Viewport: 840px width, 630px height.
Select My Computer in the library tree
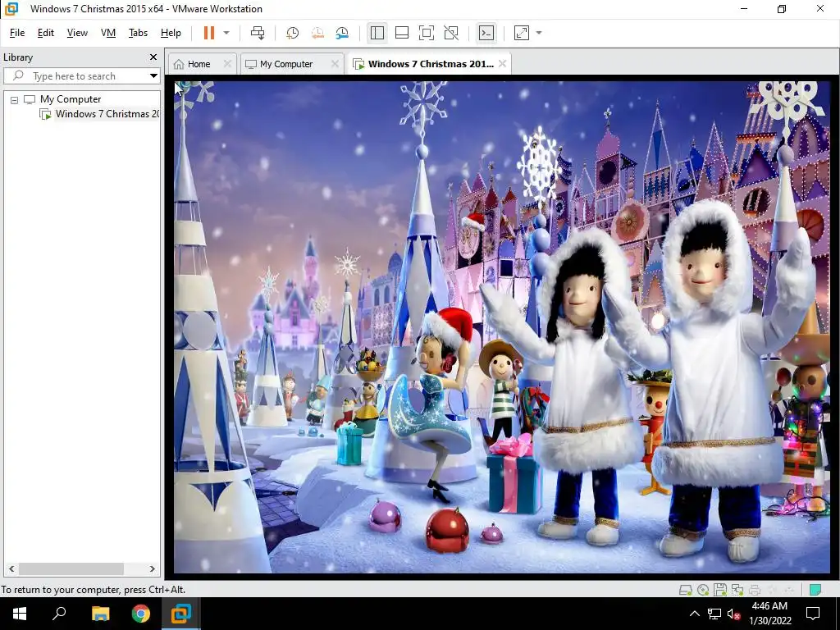click(71, 99)
